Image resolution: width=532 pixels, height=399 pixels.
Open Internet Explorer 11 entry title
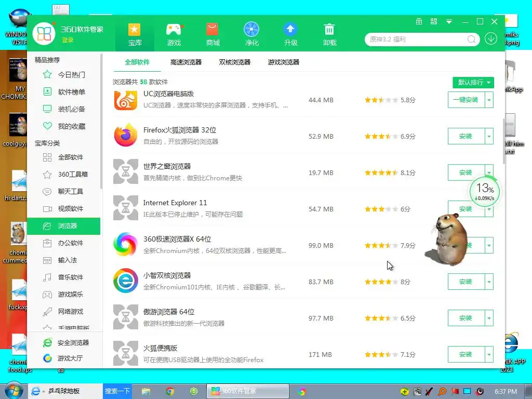(175, 203)
